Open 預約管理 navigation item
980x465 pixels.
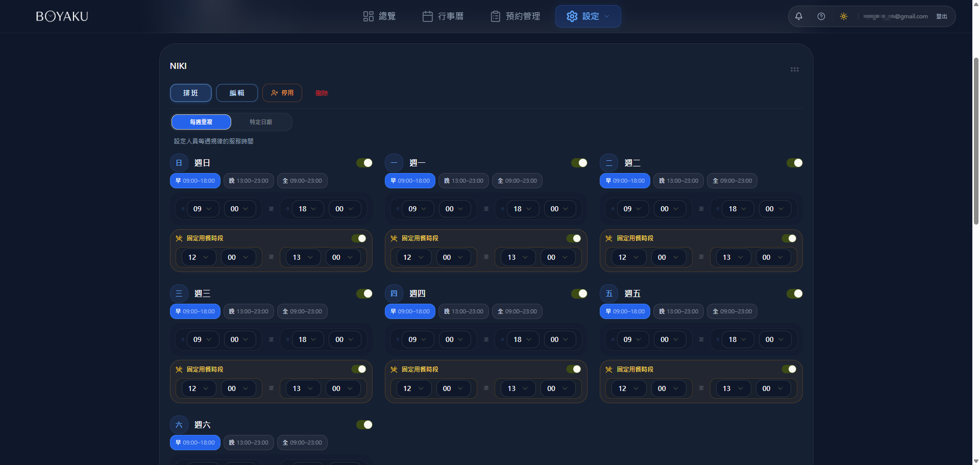515,16
